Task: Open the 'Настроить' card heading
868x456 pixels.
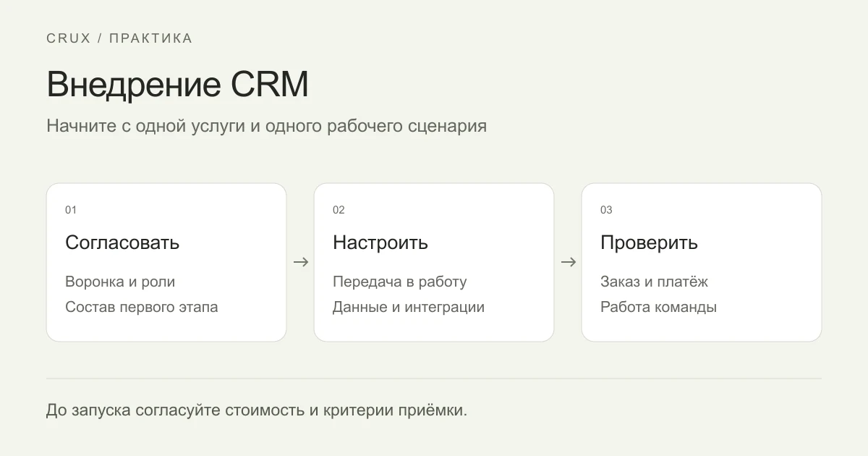Action: tap(380, 242)
